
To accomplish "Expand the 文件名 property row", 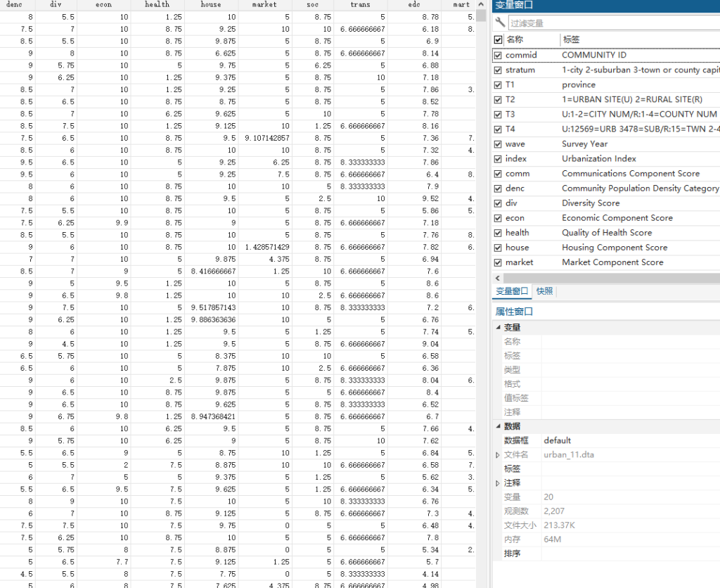I will click(498, 455).
